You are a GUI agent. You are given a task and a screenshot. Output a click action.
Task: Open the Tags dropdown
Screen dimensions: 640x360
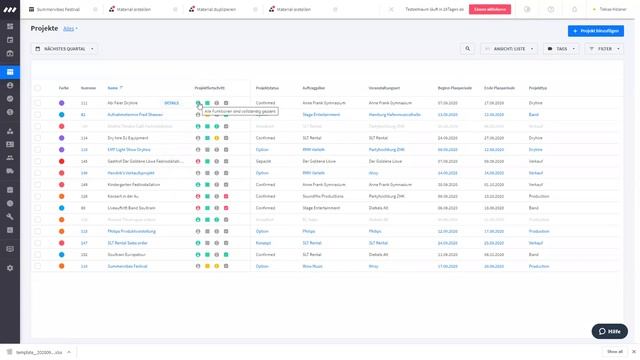coord(561,49)
